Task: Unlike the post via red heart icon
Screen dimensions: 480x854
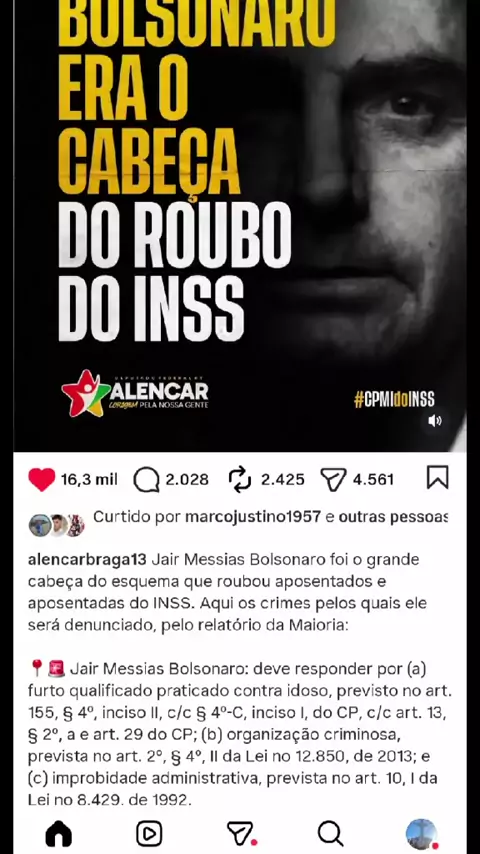Action: click(x=41, y=480)
